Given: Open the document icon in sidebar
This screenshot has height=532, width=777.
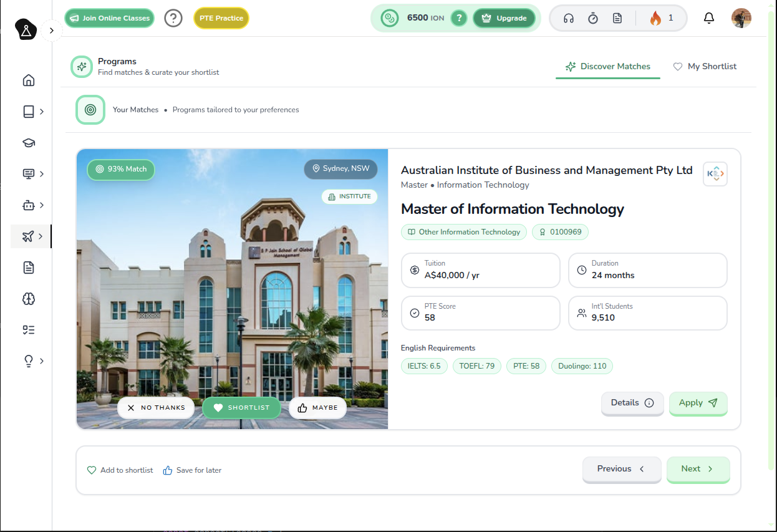Looking at the screenshot, I should point(28,268).
